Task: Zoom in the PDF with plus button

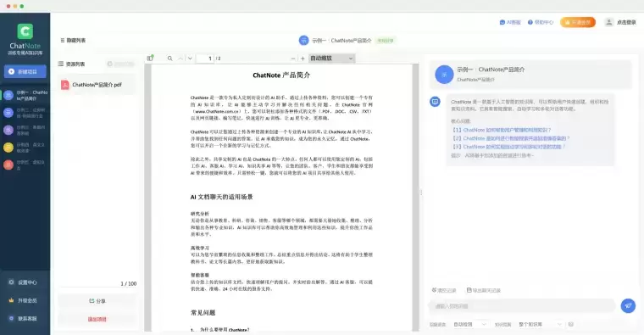Action: tap(303, 59)
